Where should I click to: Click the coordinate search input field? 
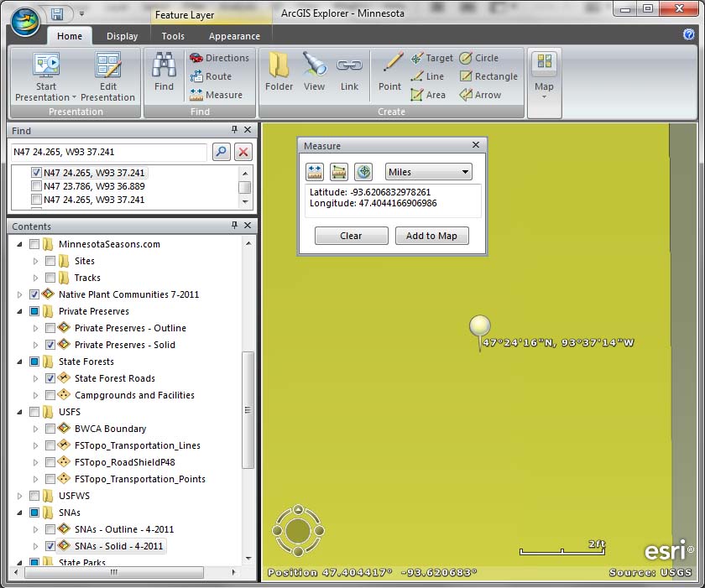(108, 152)
